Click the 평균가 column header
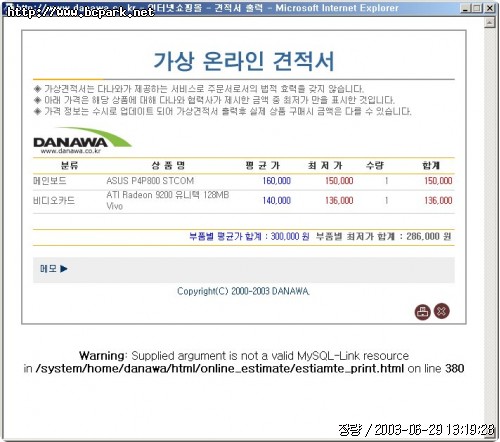The width and height of the screenshot is (500, 442). [x=263, y=165]
